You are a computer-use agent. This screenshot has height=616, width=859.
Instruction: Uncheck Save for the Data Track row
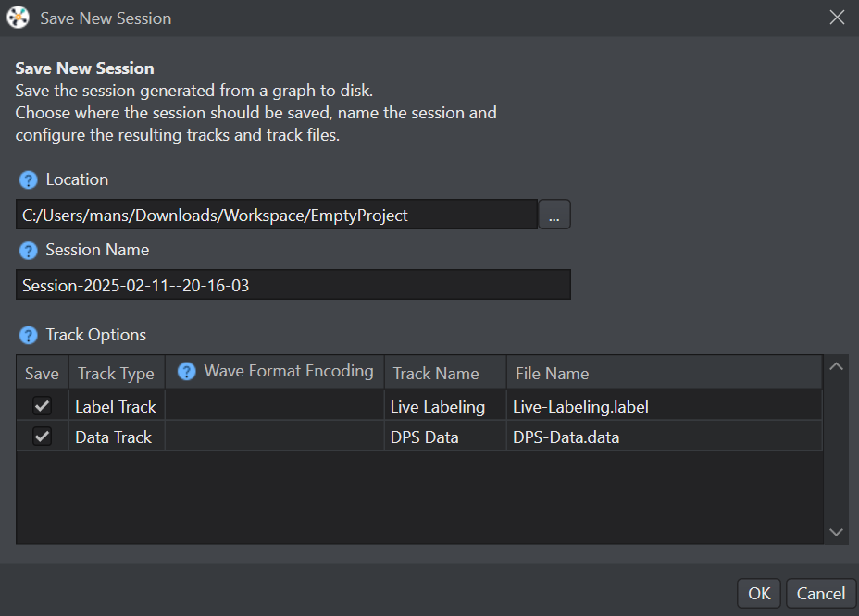coord(43,437)
